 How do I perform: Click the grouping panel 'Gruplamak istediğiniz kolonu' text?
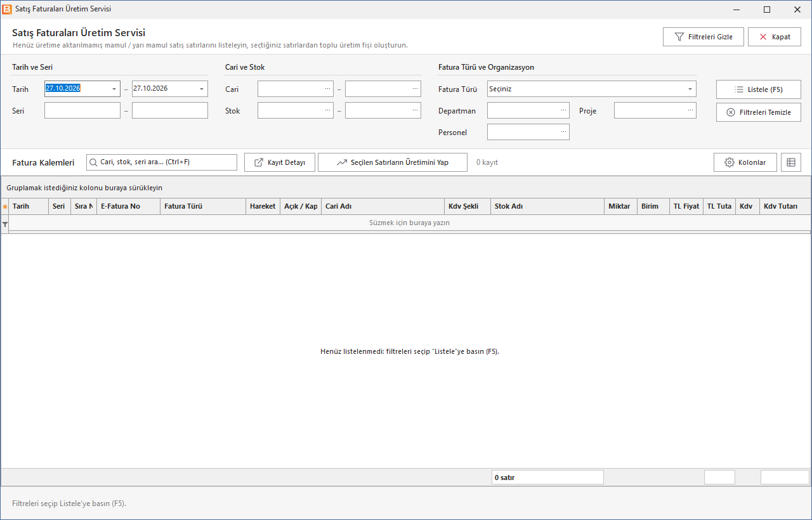click(84, 188)
